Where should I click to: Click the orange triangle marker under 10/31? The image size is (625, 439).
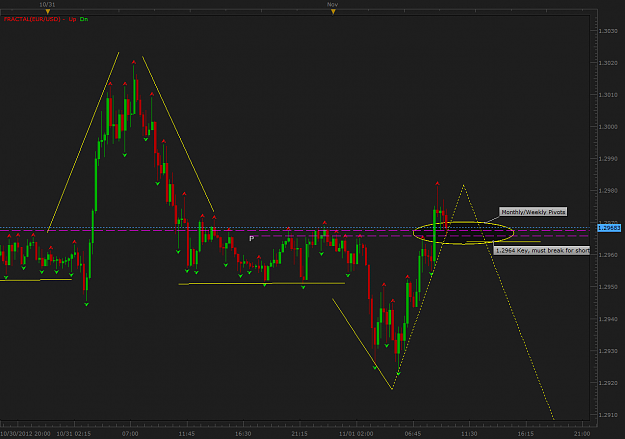click(48, 12)
